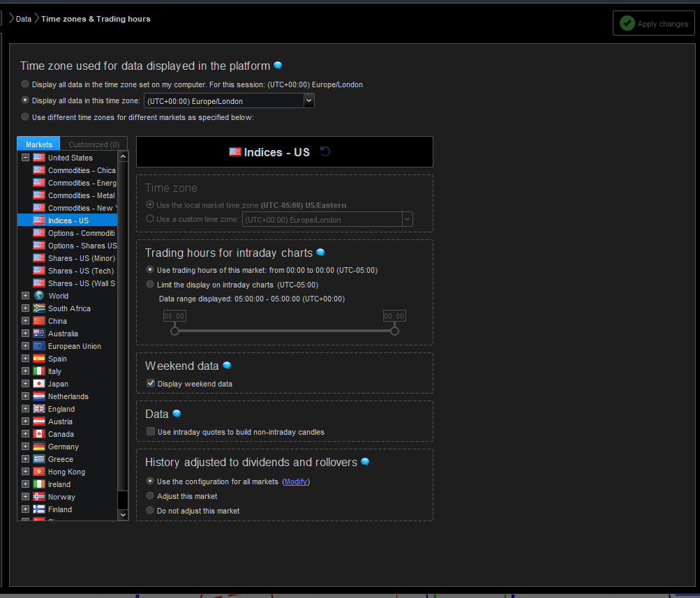Click the green checkmark Apply changes icon

[627, 23]
